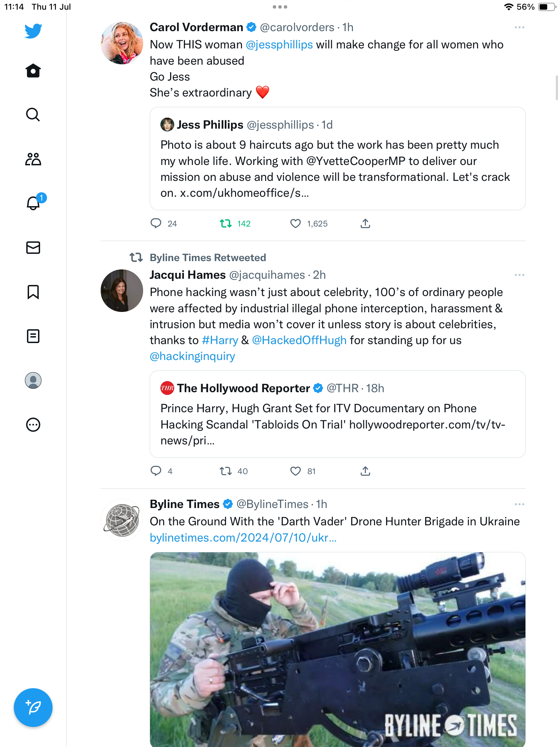Undo retweet on Carol Vorderman's tweet
This screenshot has width=560, height=747.
click(x=226, y=224)
